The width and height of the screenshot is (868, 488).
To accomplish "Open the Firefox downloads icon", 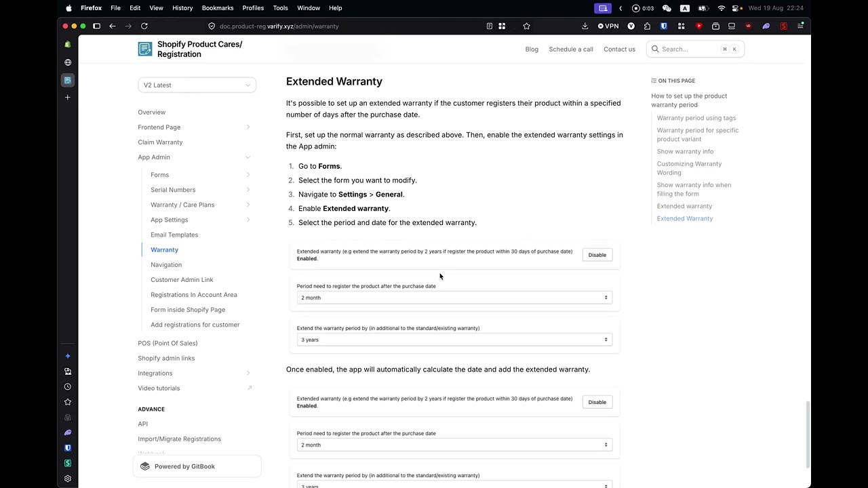I will pos(585,26).
